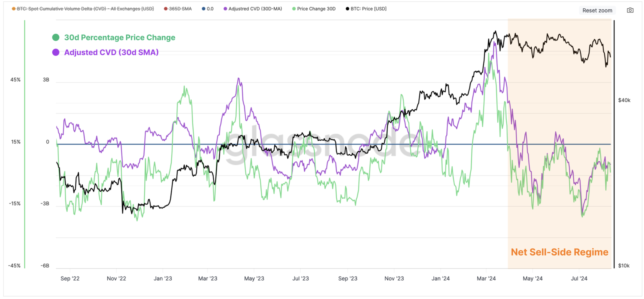The height and width of the screenshot is (299, 644).
Task: Click the orange dot beside BTC Spot CVD legend
Action: pyautogui.click(x=13, y=9)
